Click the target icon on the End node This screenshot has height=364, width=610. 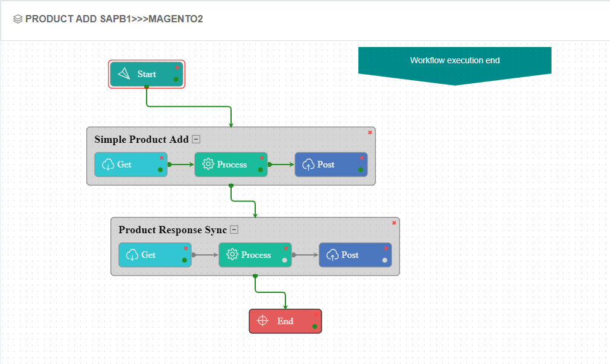[x=263, y=321]
